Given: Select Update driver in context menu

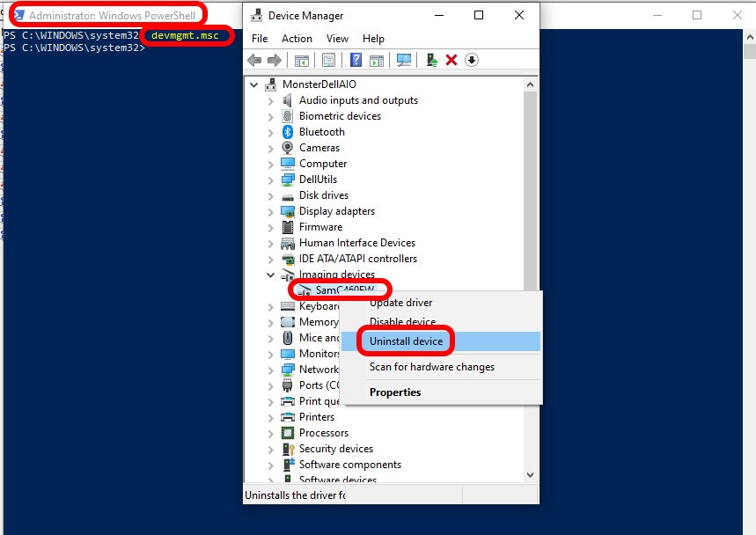Looking at the screenshot, I should click(x=400, y=303).
